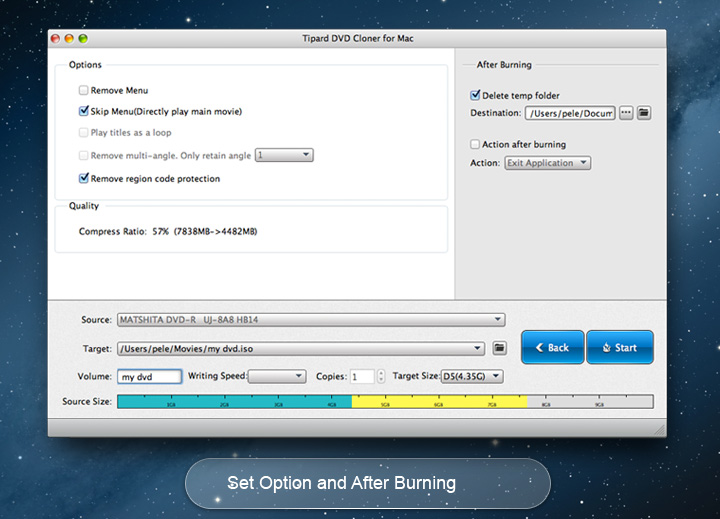Open the destination folder icon
720x519 pixels.
[644, 113]
